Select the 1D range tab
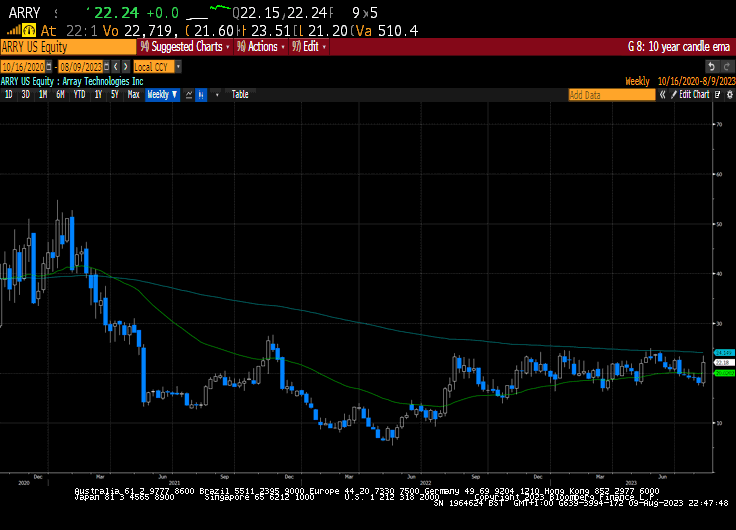The width and height of the screenshot is (736, 530). [8, 95]
